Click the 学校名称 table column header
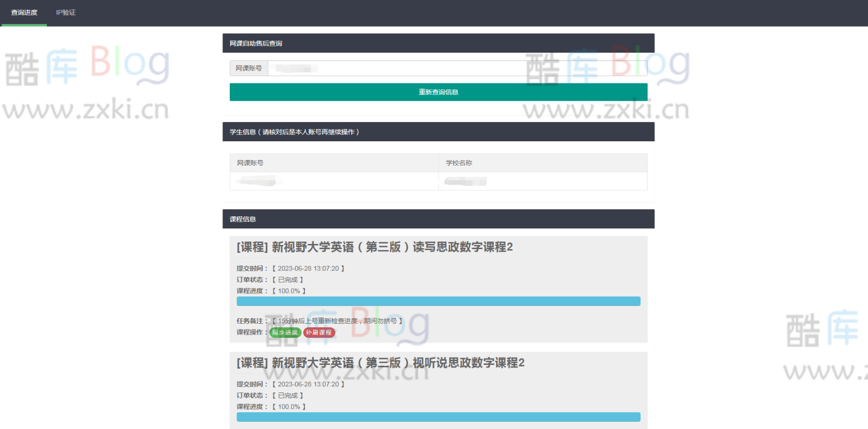The width and height of the screenshot is (868, 429). [x=543, y=163]
